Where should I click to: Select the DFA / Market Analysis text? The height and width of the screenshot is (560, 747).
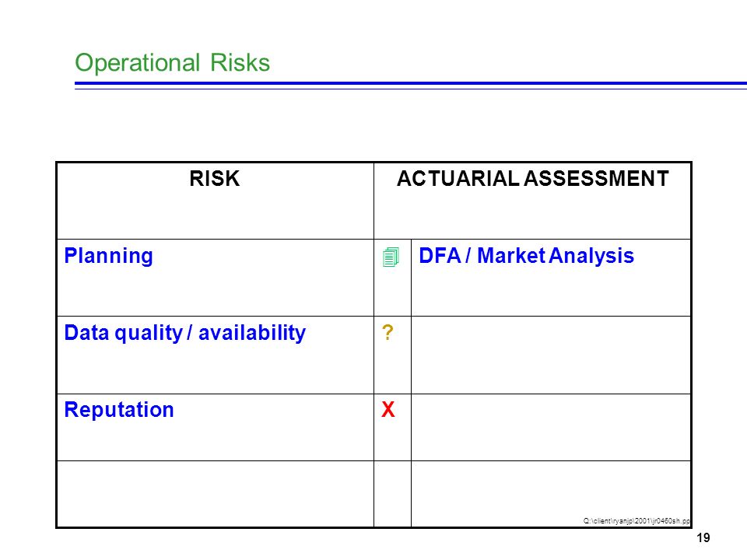point(527,256)
